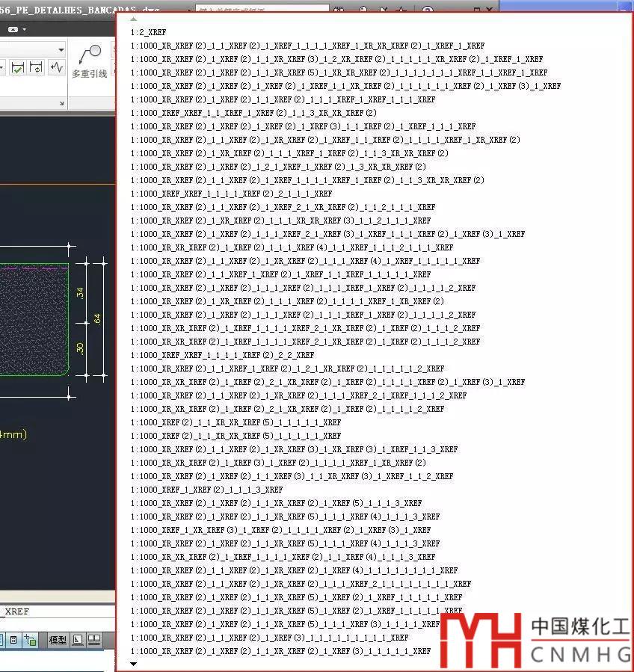Select scale ending XREF(4)_1_XREF_1_1_1_1_1_XREF
Viewport: 634px width, 672px height.
(305, 261)
